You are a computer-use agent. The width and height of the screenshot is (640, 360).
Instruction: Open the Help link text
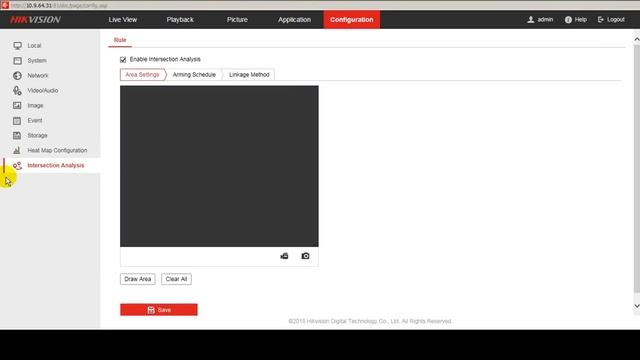tap(580, 20)
